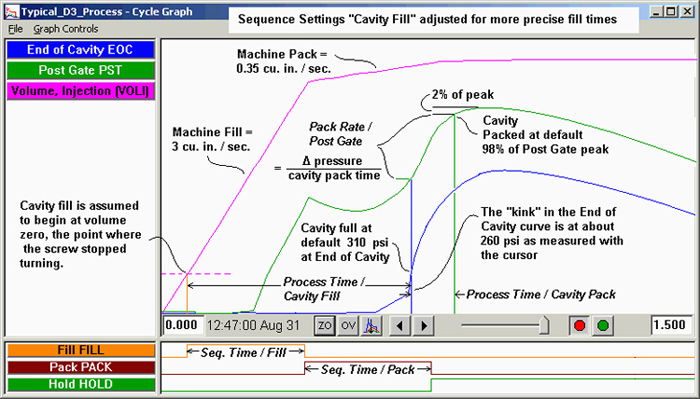Toggle the End of Cavity EOC curve
The height and width of the screenshot is (399, 700).
[x=80, y=50]
